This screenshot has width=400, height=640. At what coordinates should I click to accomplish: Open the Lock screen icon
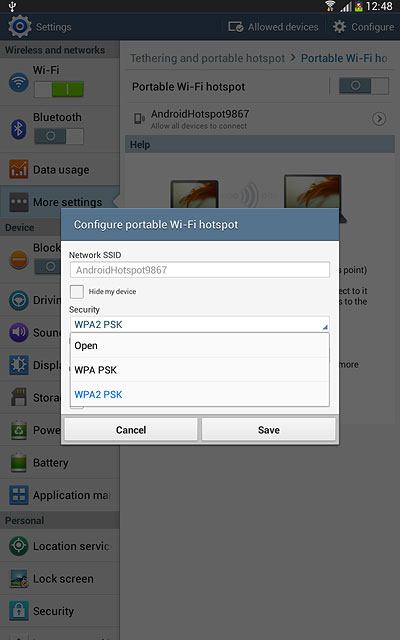[x=19, y=579]
